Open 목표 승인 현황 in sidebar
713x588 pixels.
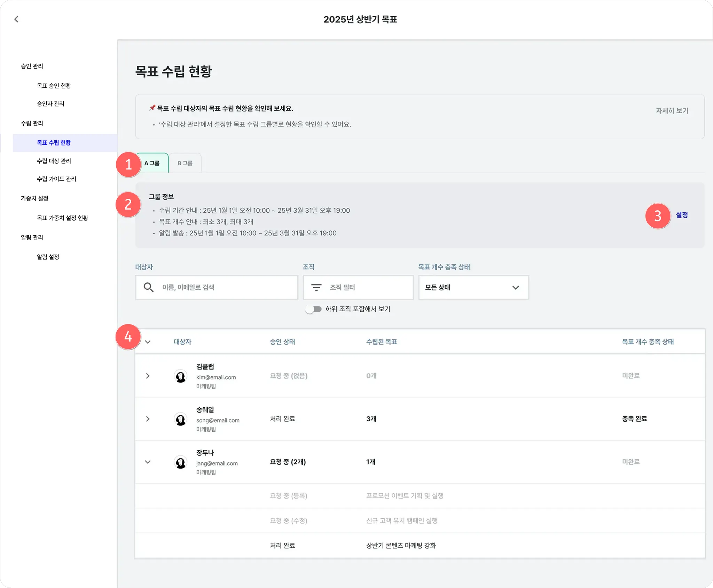coord(54,86)
